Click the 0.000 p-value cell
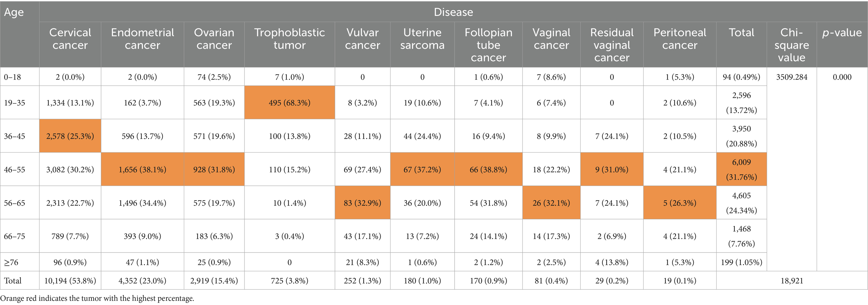868x305 pixels. (842, 77)
